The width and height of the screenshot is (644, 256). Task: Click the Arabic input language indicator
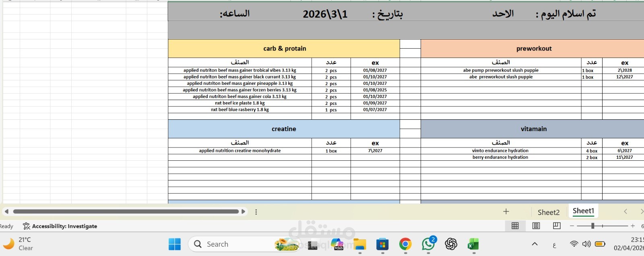tap(554, 245)
